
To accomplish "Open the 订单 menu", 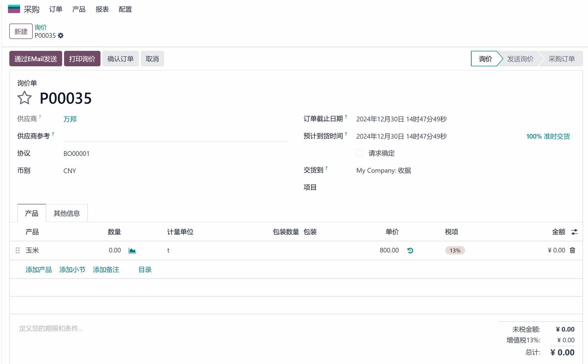I will pos(56,9).
